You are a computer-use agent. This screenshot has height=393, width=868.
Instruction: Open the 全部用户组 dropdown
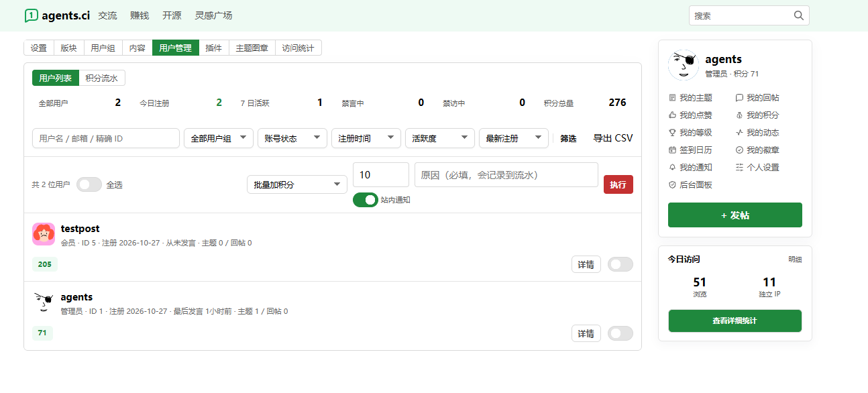click(x=219, y=138)
